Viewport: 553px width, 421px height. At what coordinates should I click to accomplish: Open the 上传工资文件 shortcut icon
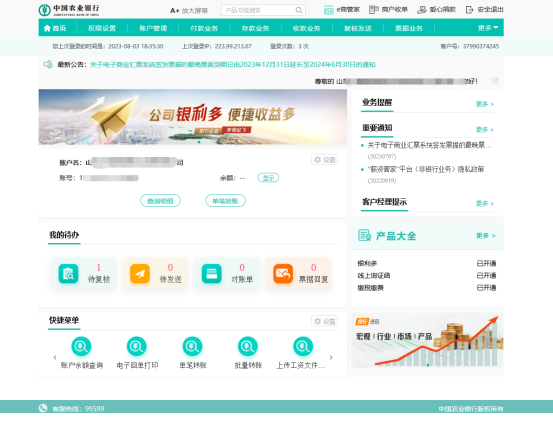point(303,347)
